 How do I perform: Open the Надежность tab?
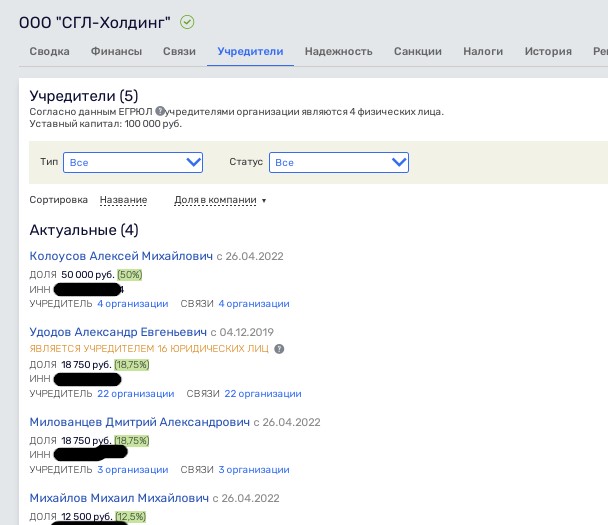pos(338,52)
